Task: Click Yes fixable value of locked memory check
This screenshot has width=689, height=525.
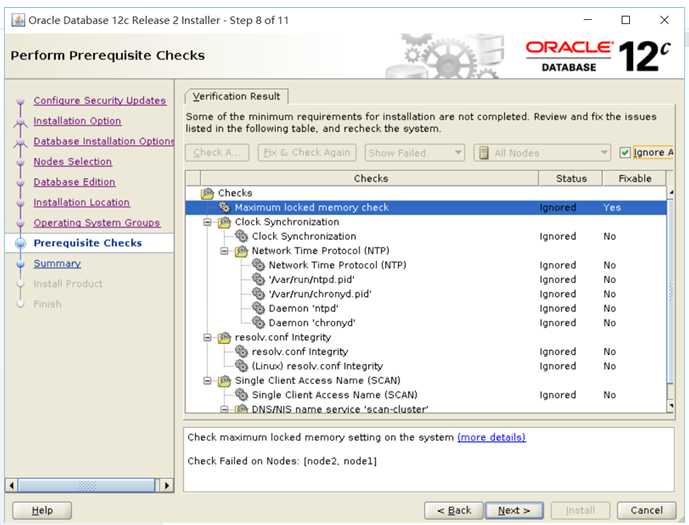Action: pyautogui.click(x=612, y=207)
